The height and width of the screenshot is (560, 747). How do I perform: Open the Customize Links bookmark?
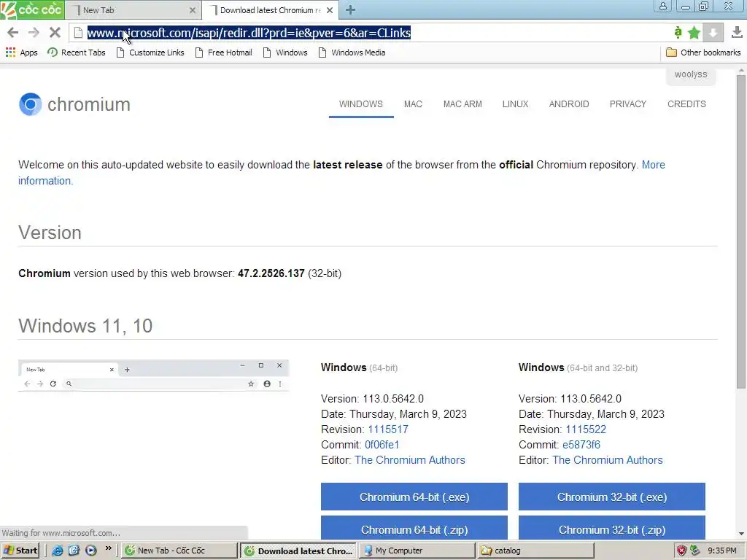coord(150,52)
